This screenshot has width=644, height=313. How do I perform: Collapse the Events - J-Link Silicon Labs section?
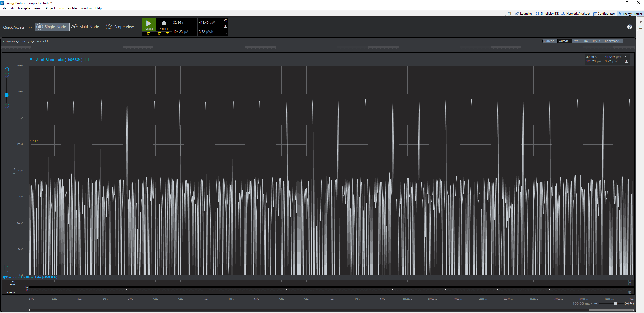[4, 277]
